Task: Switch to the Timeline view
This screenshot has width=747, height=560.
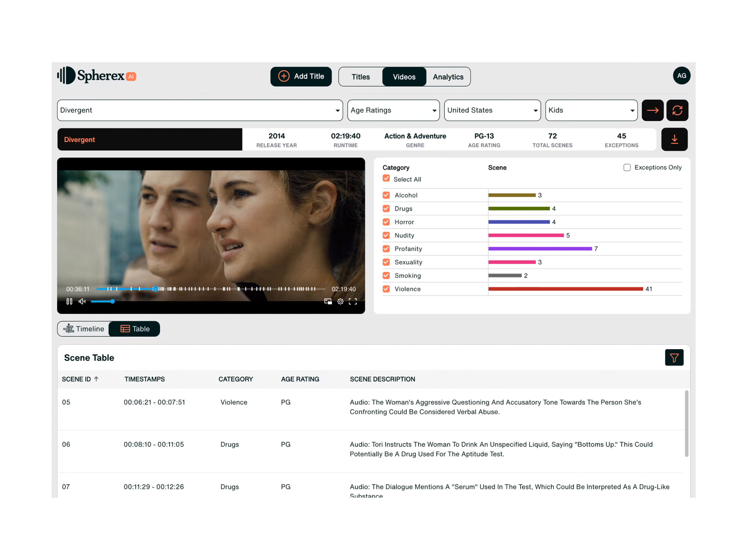Action: coord(84,329)
